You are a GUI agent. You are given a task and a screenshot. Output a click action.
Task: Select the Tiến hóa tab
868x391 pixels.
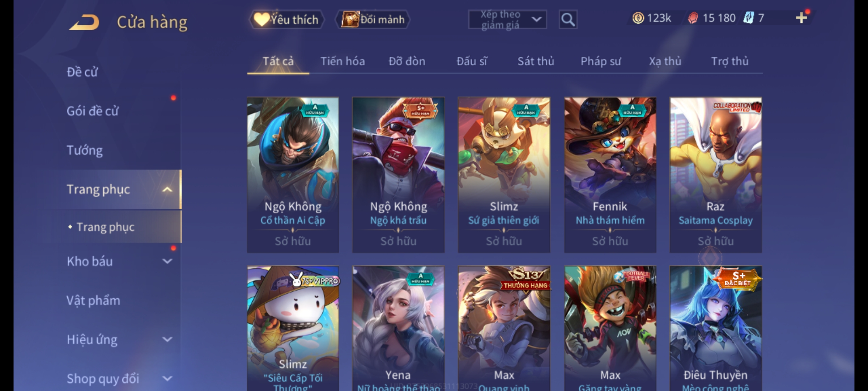click(342, 61)
